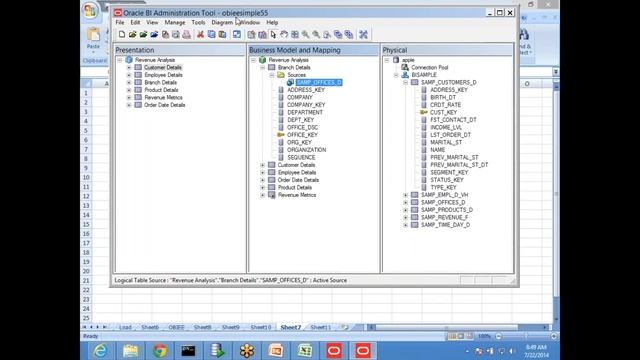Screen dimensions: 640x360
Task: Select the DEPARTMENT logical column
Action: click(x=304, y=112)
